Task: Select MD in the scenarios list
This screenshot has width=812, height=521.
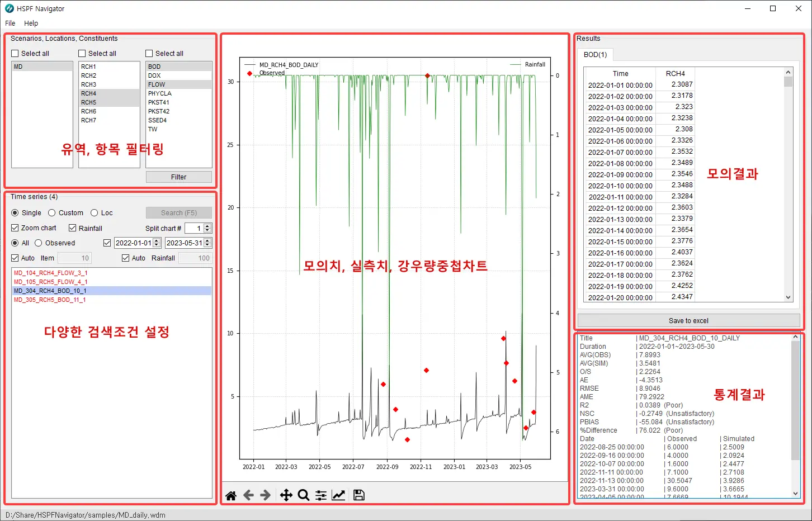Action: click(x=42, y=67)
